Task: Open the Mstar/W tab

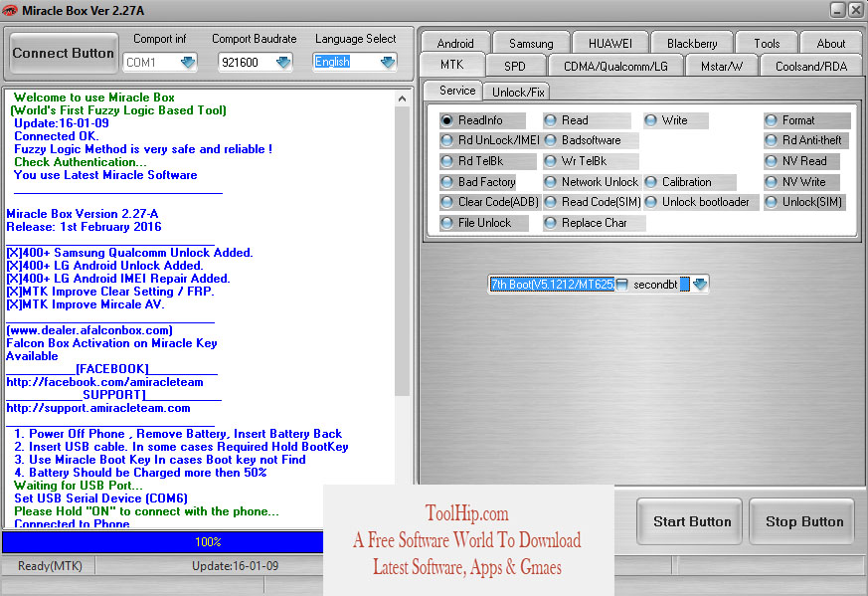Action: [721, 66]
